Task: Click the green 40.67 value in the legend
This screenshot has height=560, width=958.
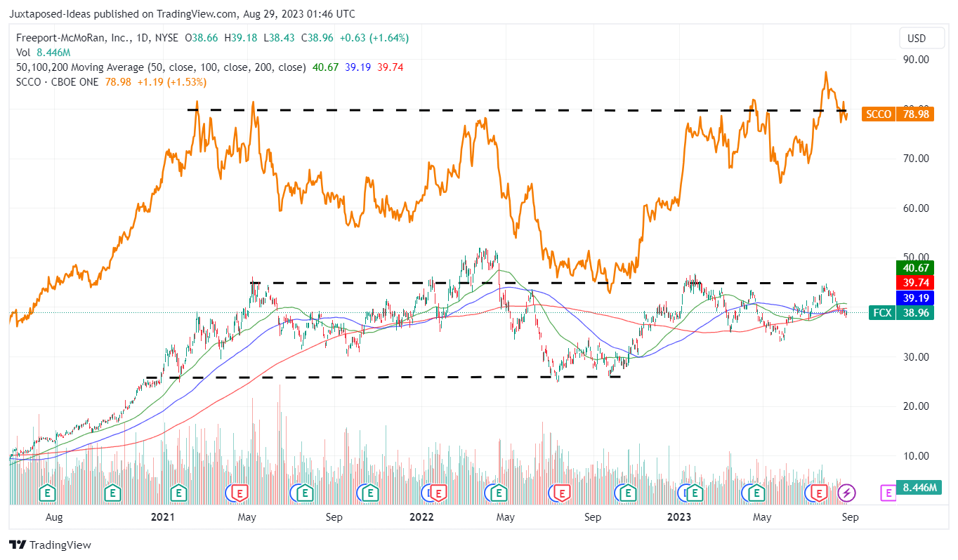Action: click(x=324, y=67)
